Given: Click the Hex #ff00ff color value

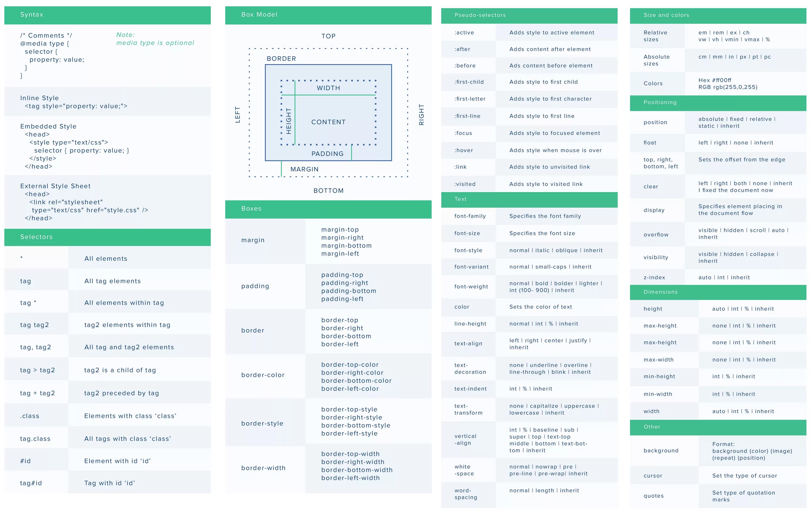Looking at the screenshot, I should (x=715, y=80).
